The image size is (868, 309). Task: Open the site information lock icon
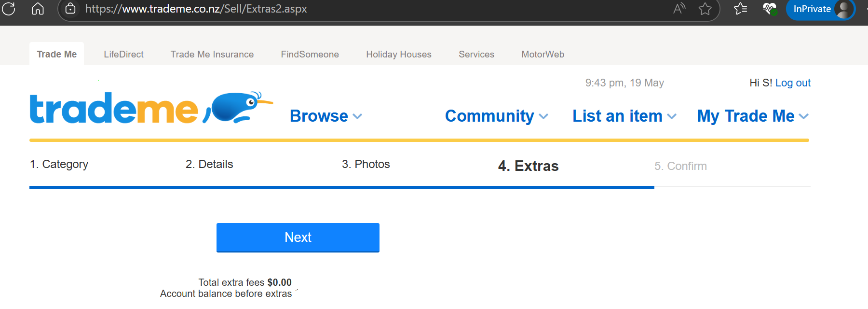coord(70,9)
